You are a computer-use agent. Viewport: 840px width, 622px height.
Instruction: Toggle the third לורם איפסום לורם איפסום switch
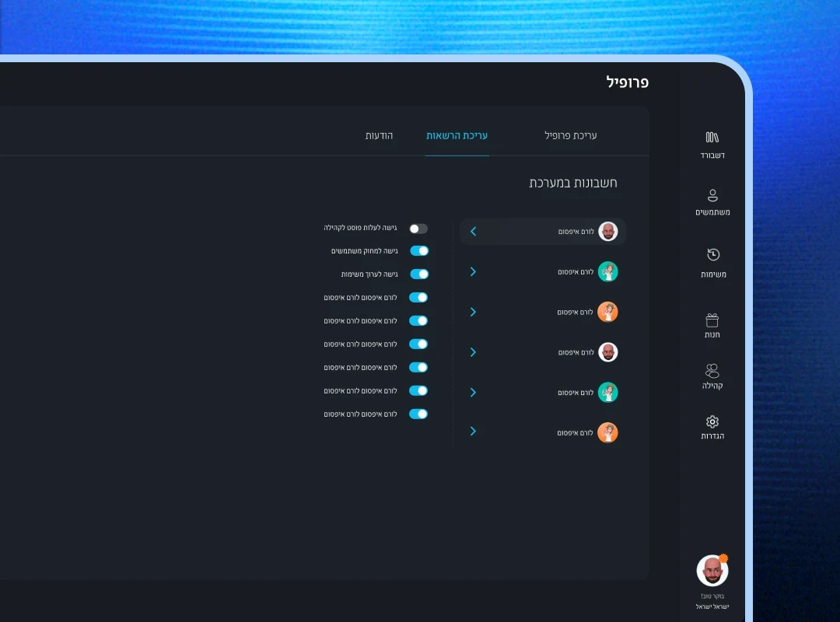click(418, 344)
